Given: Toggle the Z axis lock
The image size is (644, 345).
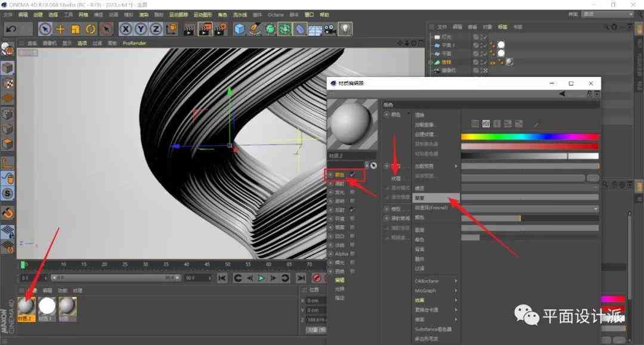Looking at the screenshot, I should click(x=156, y=29).
